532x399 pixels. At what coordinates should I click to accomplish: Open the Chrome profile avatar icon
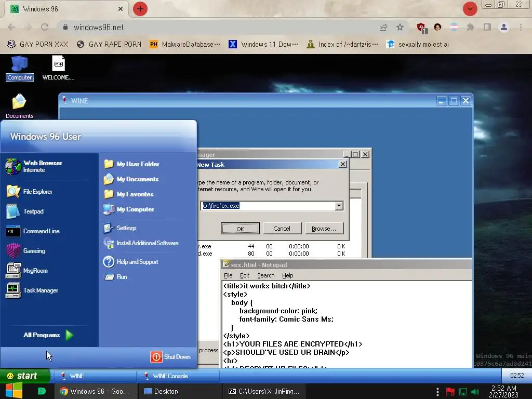[504, 27]
